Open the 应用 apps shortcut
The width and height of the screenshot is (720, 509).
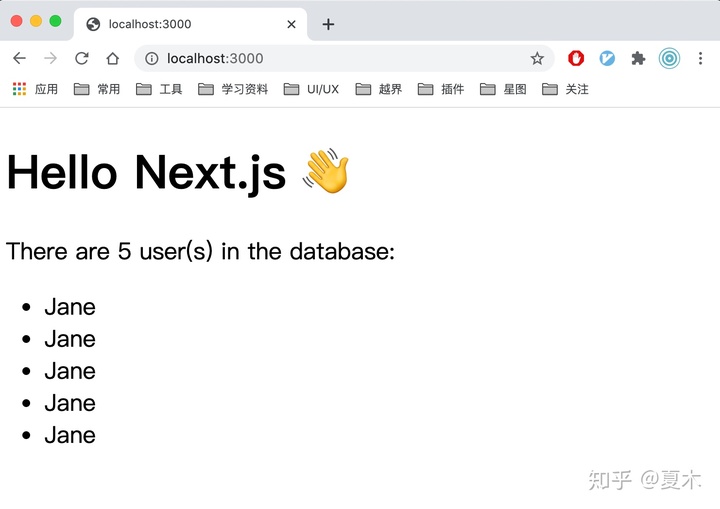(35, 89)
